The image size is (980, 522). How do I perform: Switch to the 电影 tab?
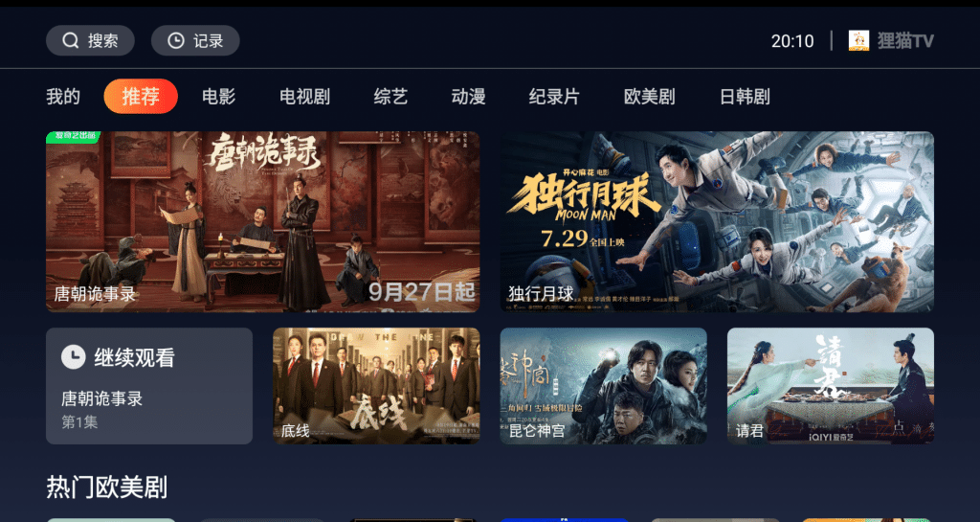click(219, 97)
